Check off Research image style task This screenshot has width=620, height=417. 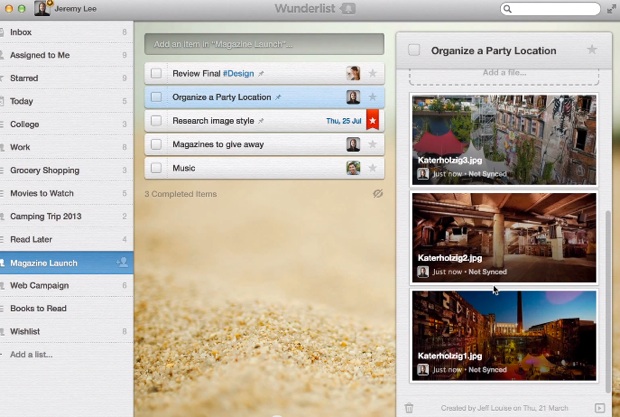[156, 121]
